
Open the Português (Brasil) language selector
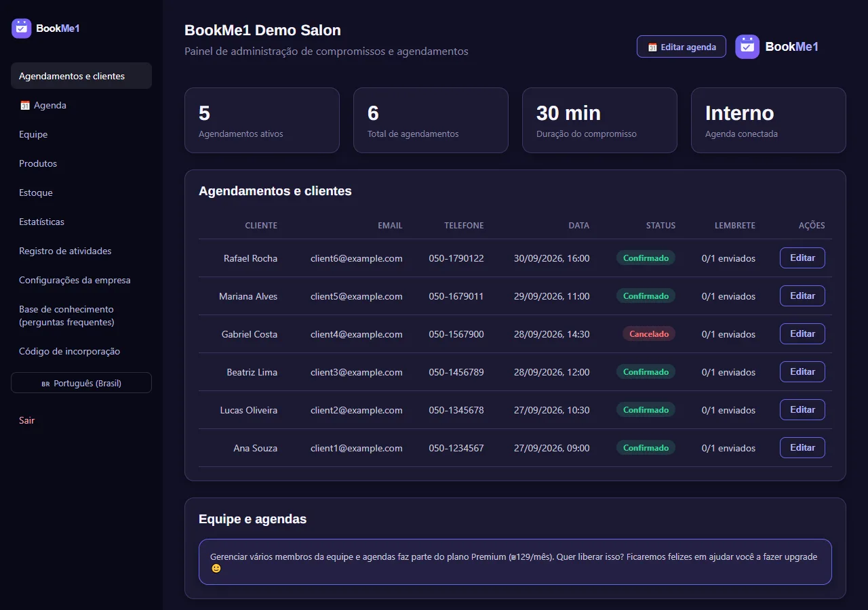point(81,383)
